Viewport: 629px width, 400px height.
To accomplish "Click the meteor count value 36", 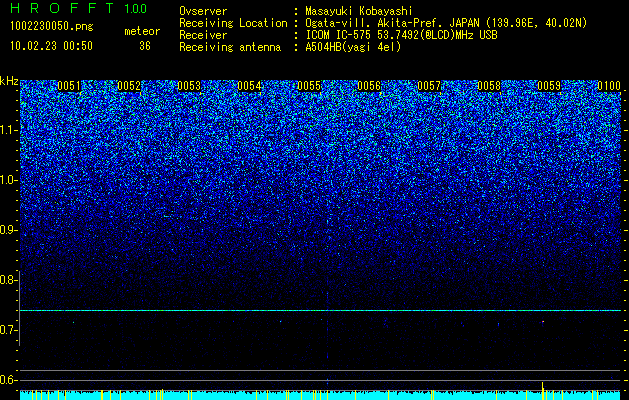I will (x=145, y=46).
